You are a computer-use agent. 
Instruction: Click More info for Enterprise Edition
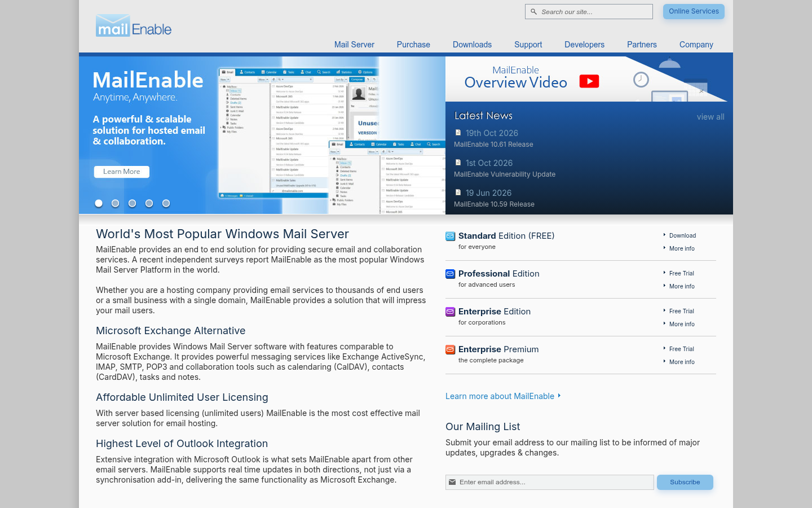point(682,324)
